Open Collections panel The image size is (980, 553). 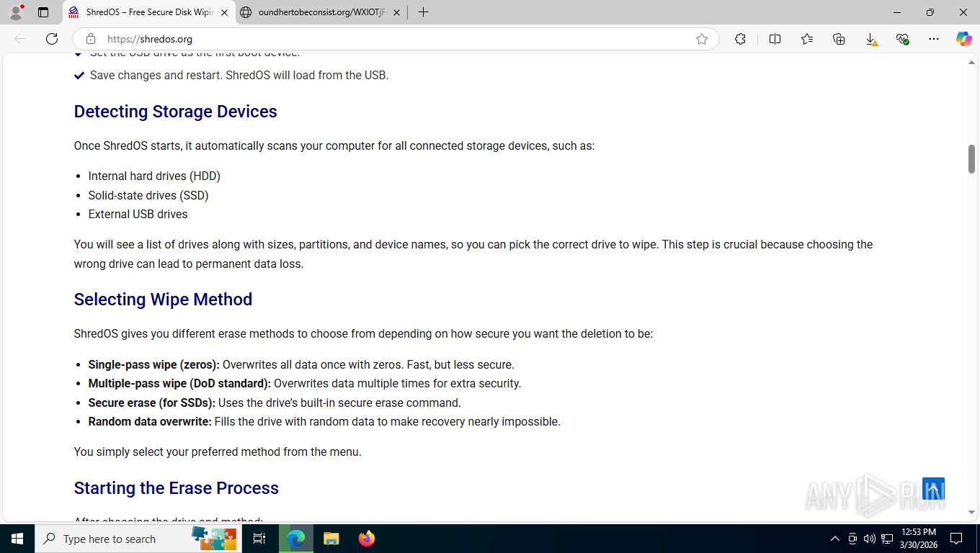click(839, 39)
